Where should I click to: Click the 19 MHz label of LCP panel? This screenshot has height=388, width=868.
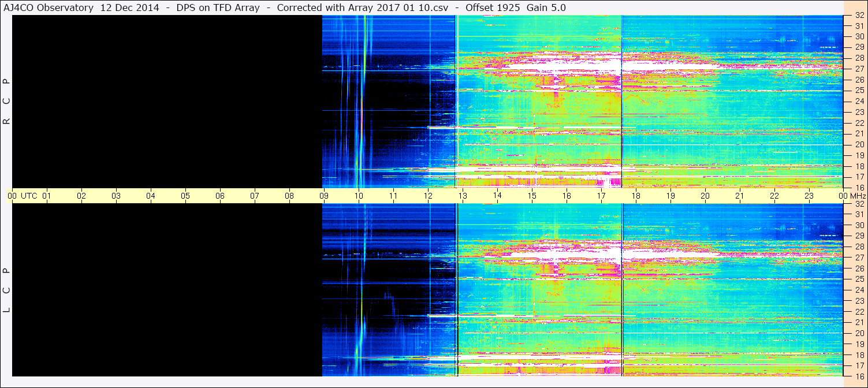click(x=859, y=344)
